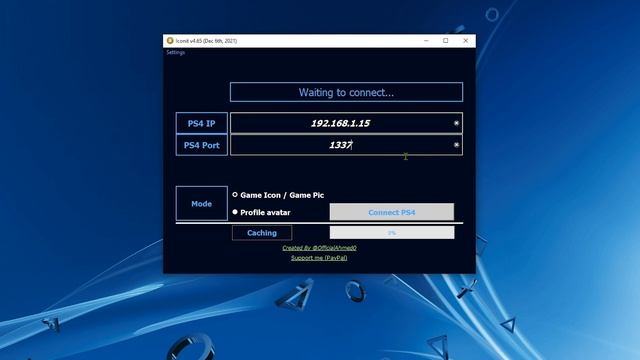Image resolution: width=640 pixels, height=360 pixels.
Task: Open the Created By @OfficialAhmed0 link
Action: coord(319,248)
